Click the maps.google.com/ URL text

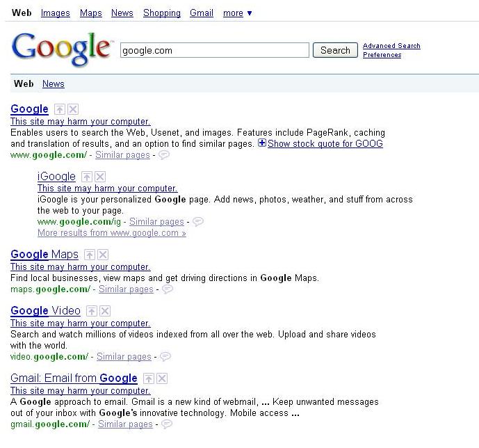[x=51, y=289]
